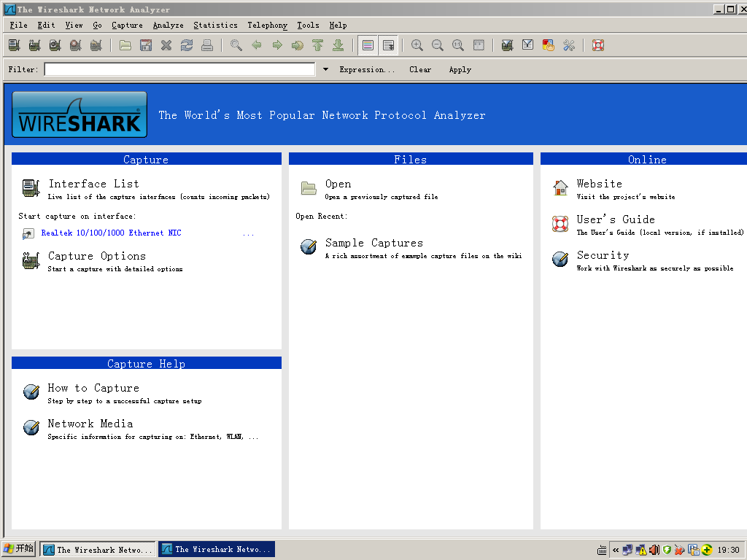Image resolution: width=747 pixels, height=560 pixels.
Task: Click the show capture options toolbar icon
Action: [x=34, y=45]
